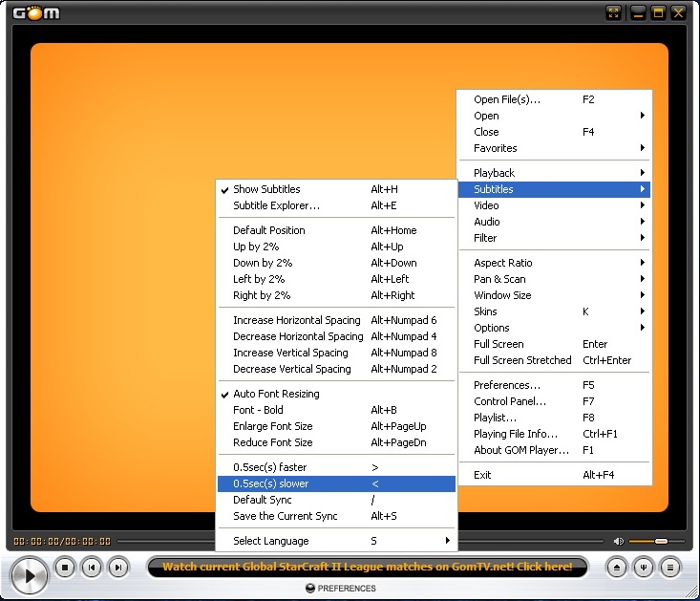700x601 pixels.
Task: Choose Decrease Vertical Spacing
Action: [x=336, y=369]
